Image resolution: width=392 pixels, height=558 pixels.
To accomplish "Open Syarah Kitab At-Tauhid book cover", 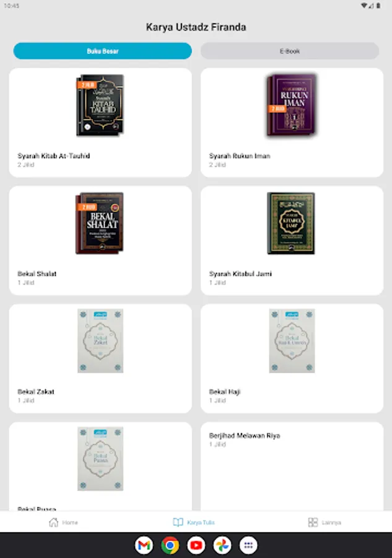I will click(x=100, y=105).
